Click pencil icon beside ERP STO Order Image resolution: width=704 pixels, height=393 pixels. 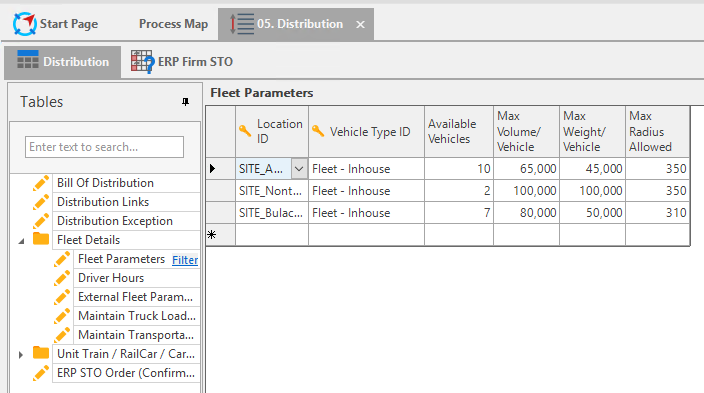pos(41,373)
